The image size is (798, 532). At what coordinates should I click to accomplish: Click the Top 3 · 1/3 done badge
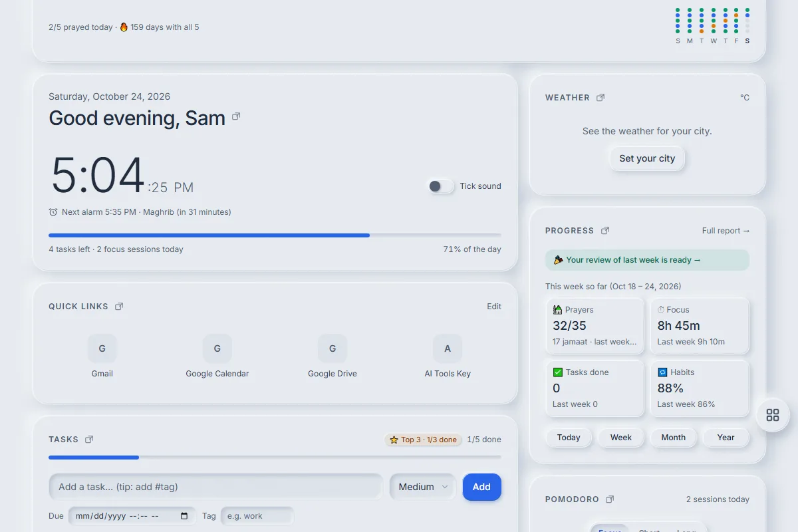423,440
